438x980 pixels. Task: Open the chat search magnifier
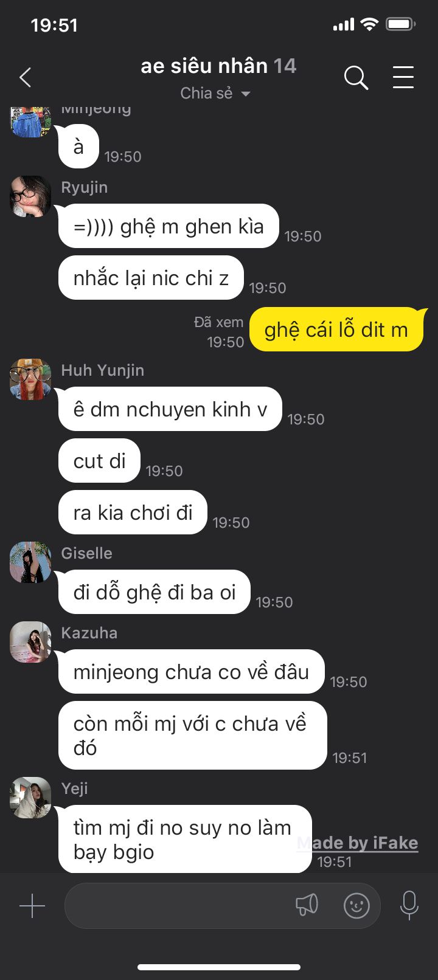pos(356,78)
